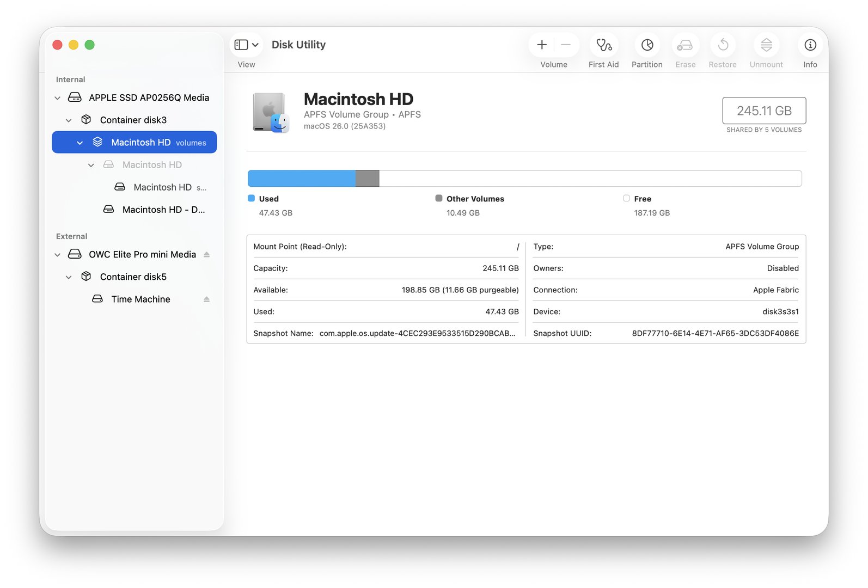The height and width of the screenshot is (588, 868).
Task: Select Container disk5 in sidebar
Action: (134, 277)
